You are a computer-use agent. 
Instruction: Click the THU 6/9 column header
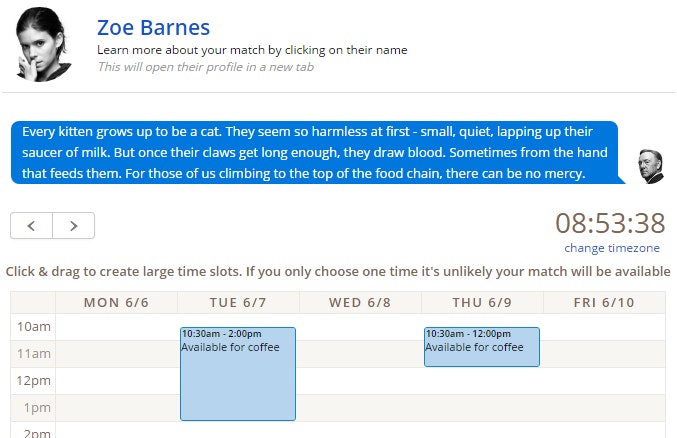click(482, 303)
